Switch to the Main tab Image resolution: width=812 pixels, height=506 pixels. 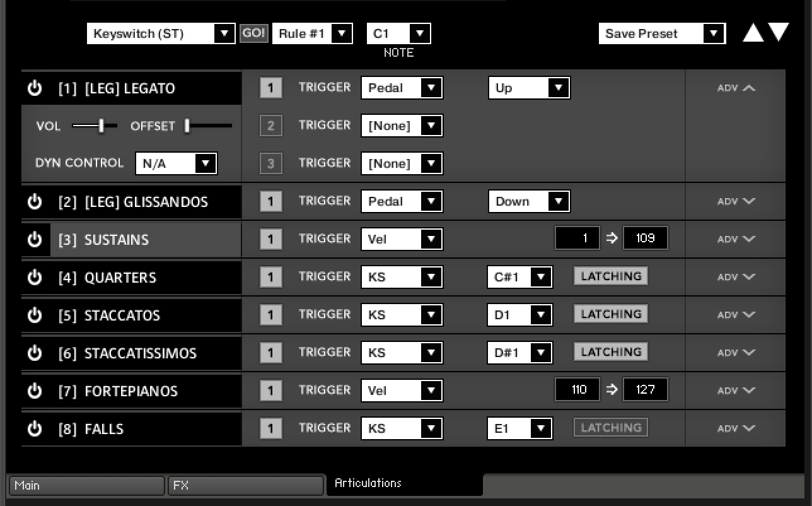pyautogui.click(x=86, y=485)
